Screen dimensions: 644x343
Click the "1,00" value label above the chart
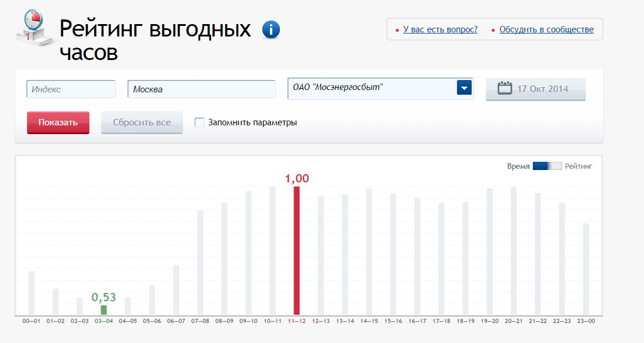coord(296,178)
